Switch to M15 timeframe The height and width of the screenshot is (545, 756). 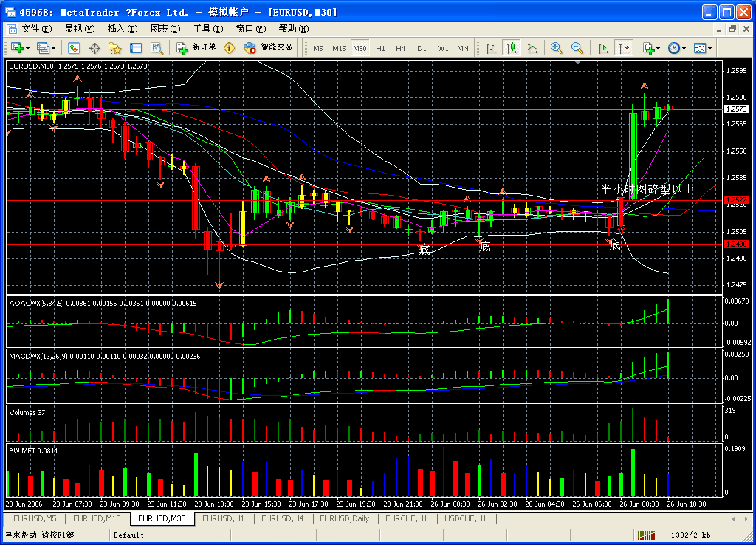pyautogui.click(x=339, y=48)
